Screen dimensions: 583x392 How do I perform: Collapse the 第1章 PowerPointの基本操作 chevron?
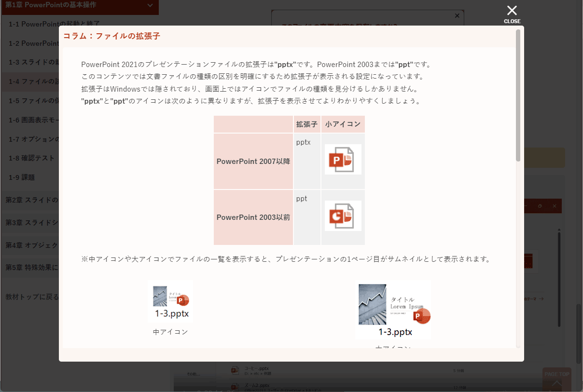coord(150,6)
